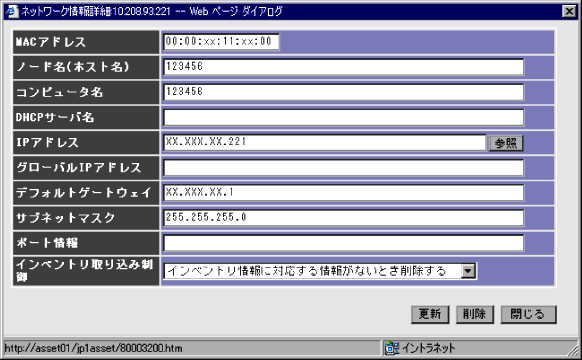The width and height of the screenshot is (582, 360).
Task: Focus the ノード名(ホスト名) text field
Action: click(344, 67)
